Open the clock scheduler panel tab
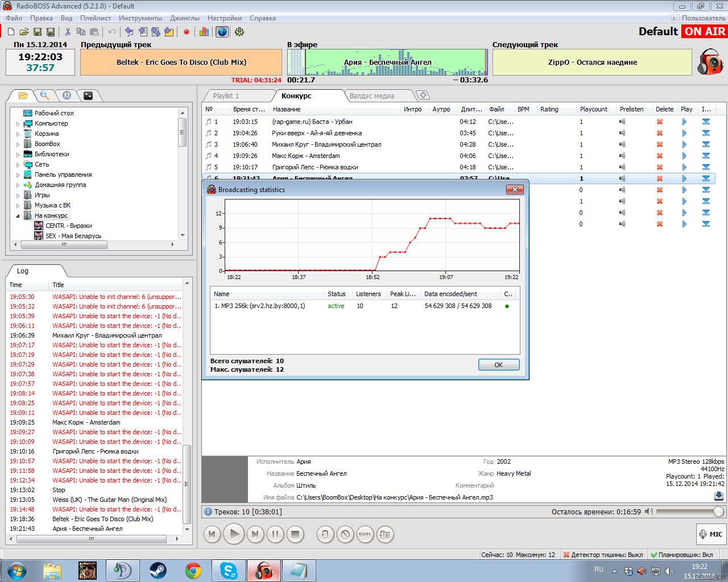Screen dimensions: 728x582 (x=67, y=95)
